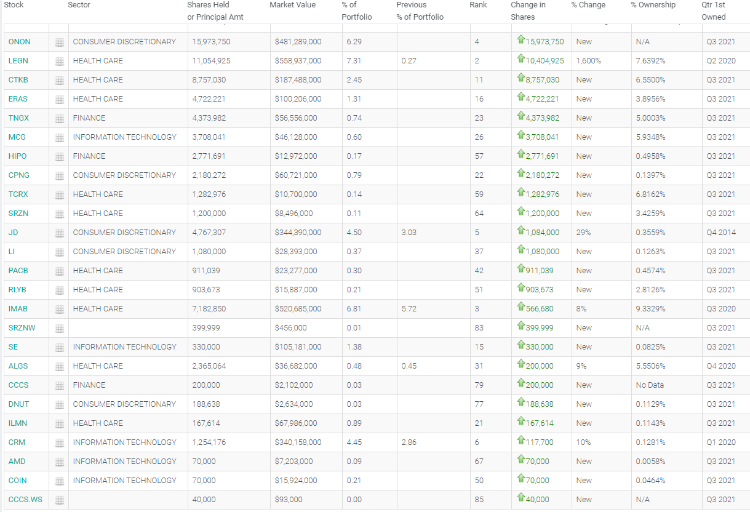Open the COIN stock ticker link
This screenshot has height=512, width=750.
[18, 480]
